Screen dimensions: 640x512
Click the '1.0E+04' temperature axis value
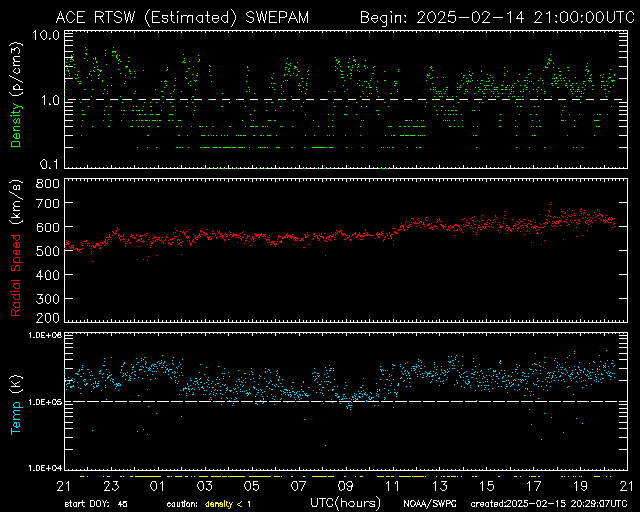point(45,467)
